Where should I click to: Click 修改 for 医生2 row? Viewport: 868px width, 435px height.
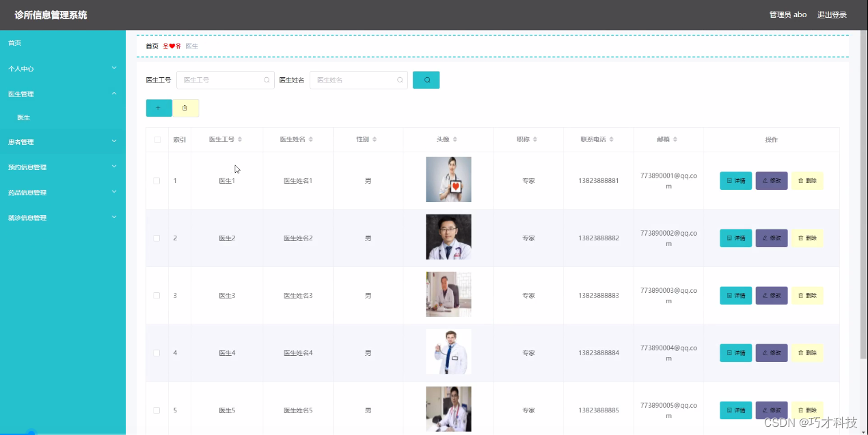(x=772, y=238)
